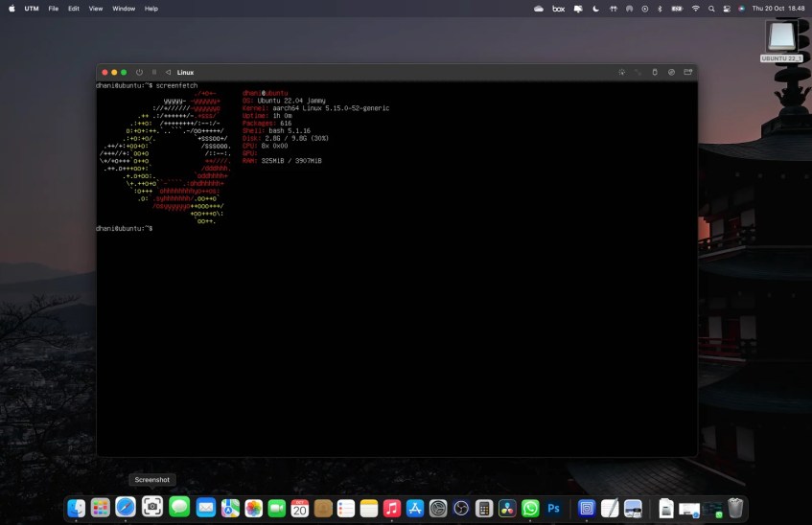Toggle Focus moon icon in menu bar
The height and width of the screenshot is (525, 812).
tap(596, 9)
